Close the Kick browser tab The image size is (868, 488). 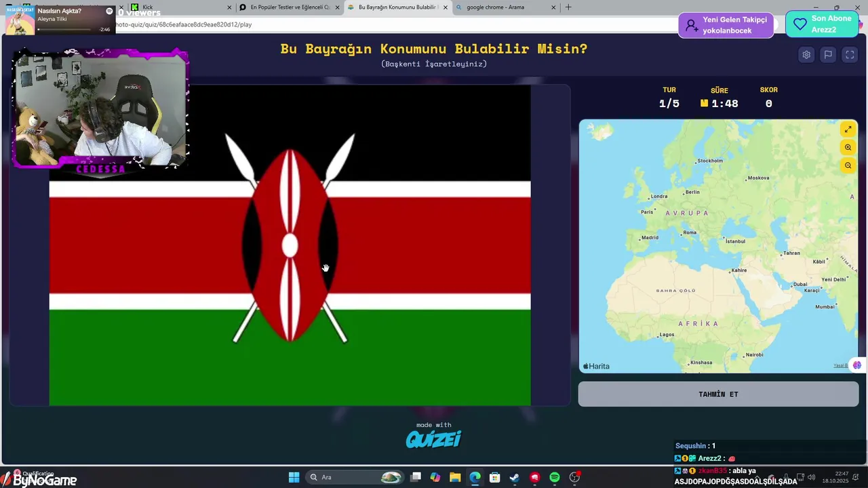click(x=229, y=7)
